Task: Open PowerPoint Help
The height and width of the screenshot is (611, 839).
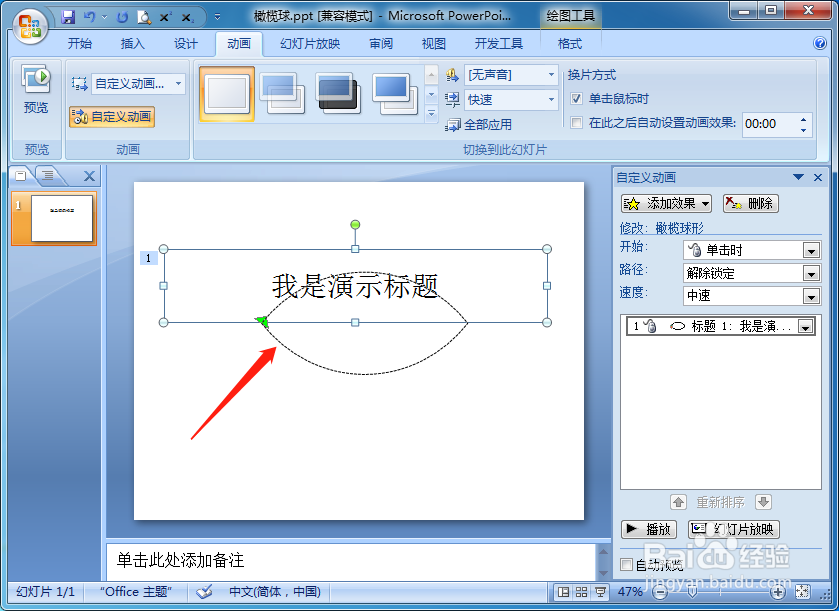Action: click(820, 43)
